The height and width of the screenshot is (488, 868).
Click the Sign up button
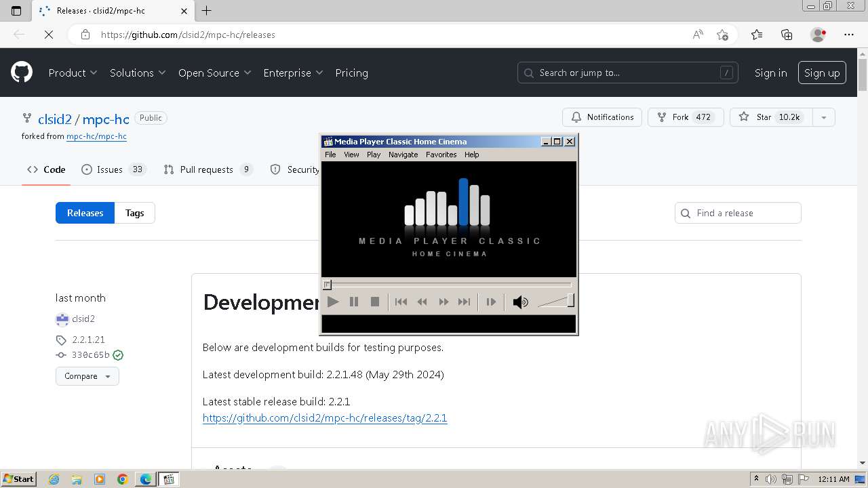(x=822, y=73)
